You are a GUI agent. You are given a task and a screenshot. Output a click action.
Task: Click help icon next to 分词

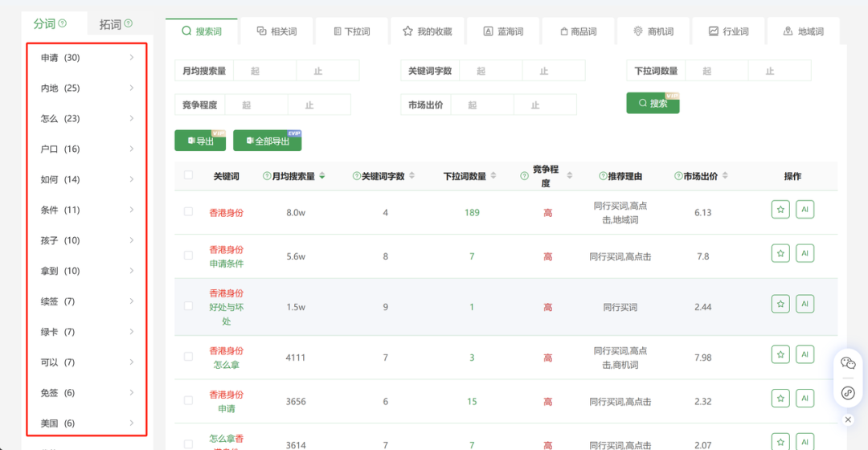(63, 23)
